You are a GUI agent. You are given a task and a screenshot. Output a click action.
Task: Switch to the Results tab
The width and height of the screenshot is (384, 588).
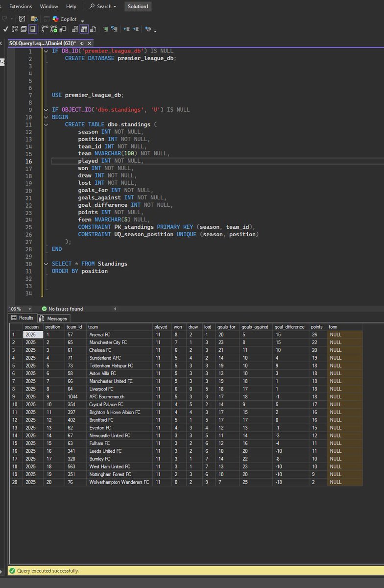click(23, 318)
